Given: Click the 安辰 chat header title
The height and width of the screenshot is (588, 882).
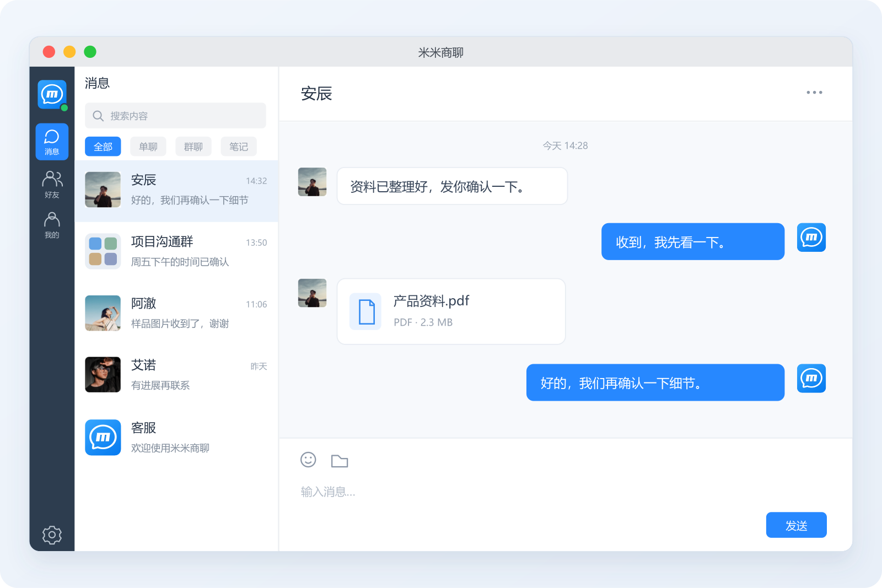Looking at the screenshot, I should (316, 94).
